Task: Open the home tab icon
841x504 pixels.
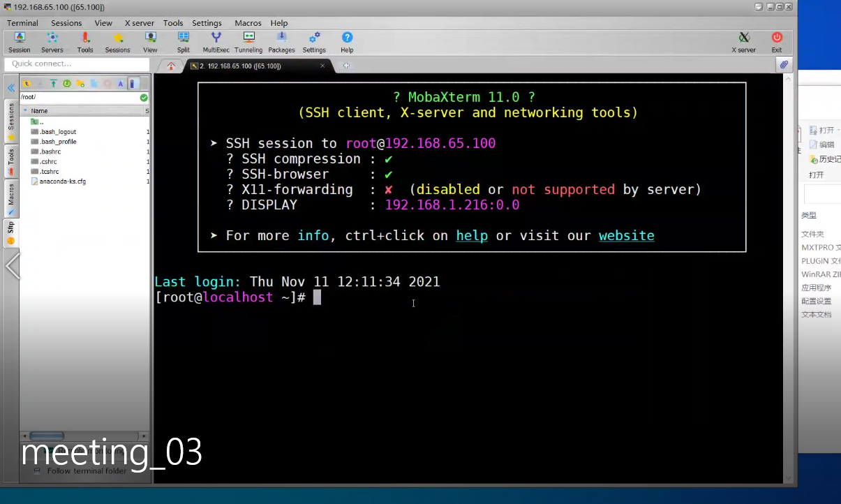Action: tap(171, 66)
